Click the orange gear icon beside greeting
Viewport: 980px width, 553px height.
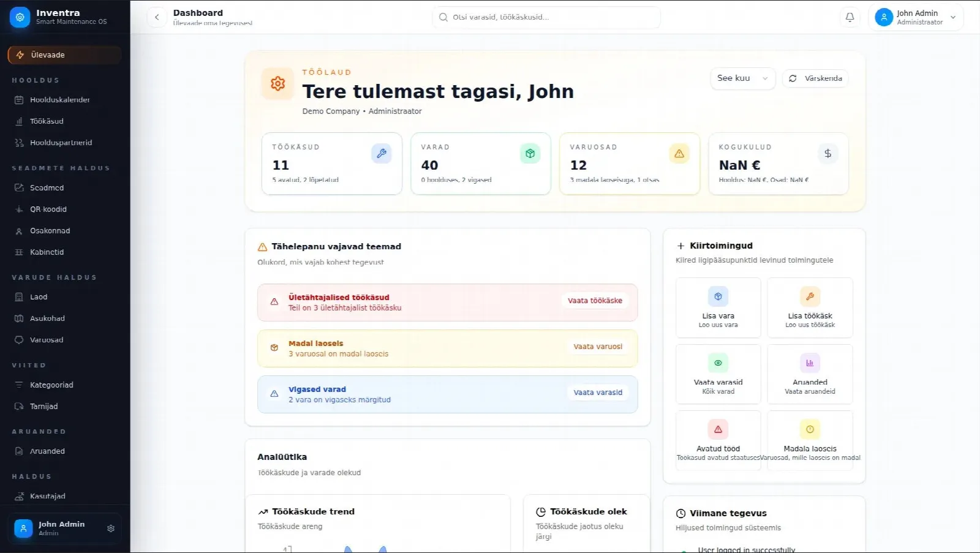(x=277, y=83)
